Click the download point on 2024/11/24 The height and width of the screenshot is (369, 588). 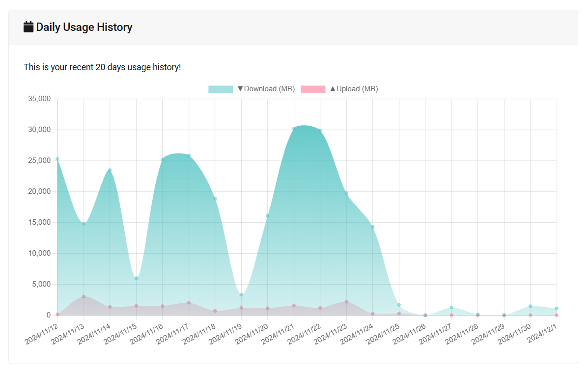(x=373, y=227)
